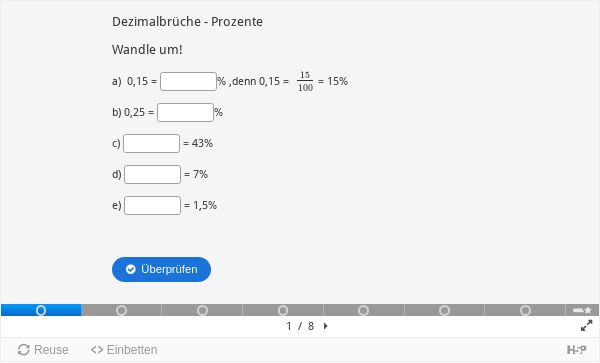Focus the answer field for 0,15
This screenshot has height=363, width=600.
[x=188, y=81]
